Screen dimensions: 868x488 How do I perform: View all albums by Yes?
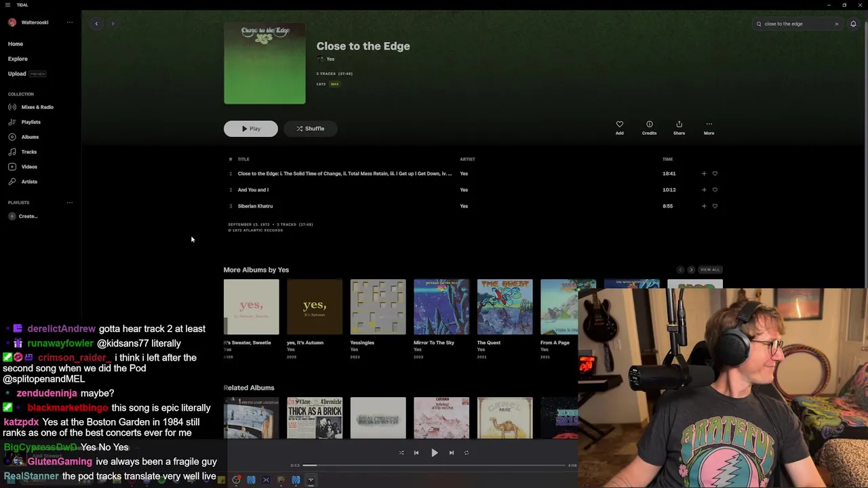coord(710,270)
